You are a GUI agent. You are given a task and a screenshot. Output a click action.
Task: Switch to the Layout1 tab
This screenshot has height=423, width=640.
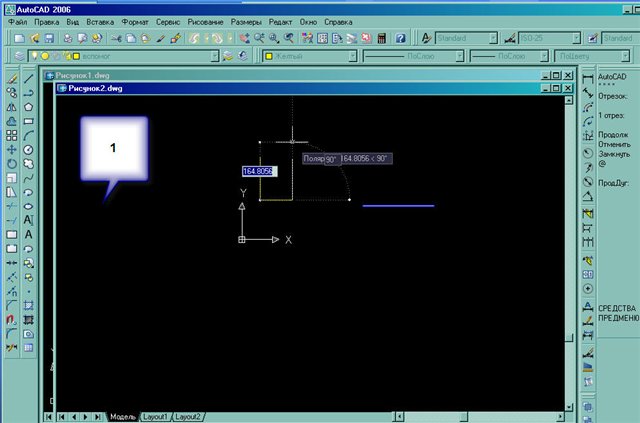[155, 416]
